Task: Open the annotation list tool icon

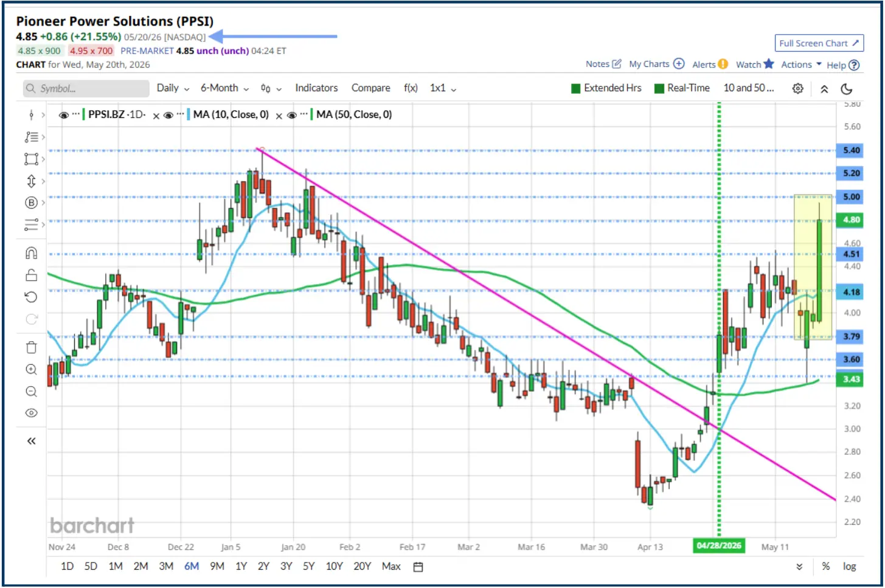Action: coord(31,137)
